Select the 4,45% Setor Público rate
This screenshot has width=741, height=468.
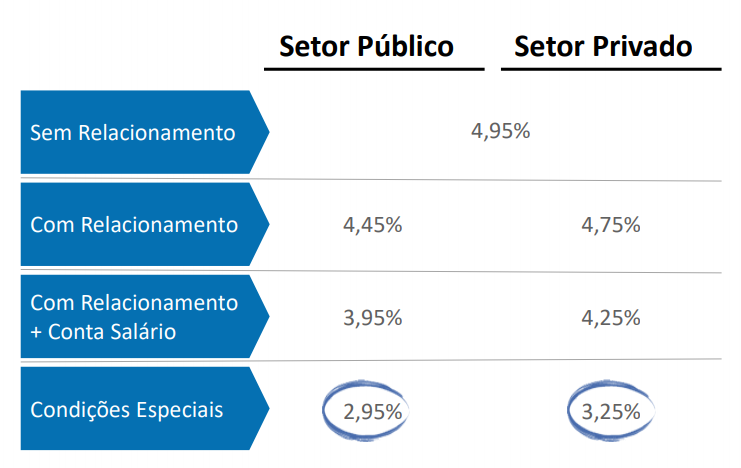coord(372,224)
